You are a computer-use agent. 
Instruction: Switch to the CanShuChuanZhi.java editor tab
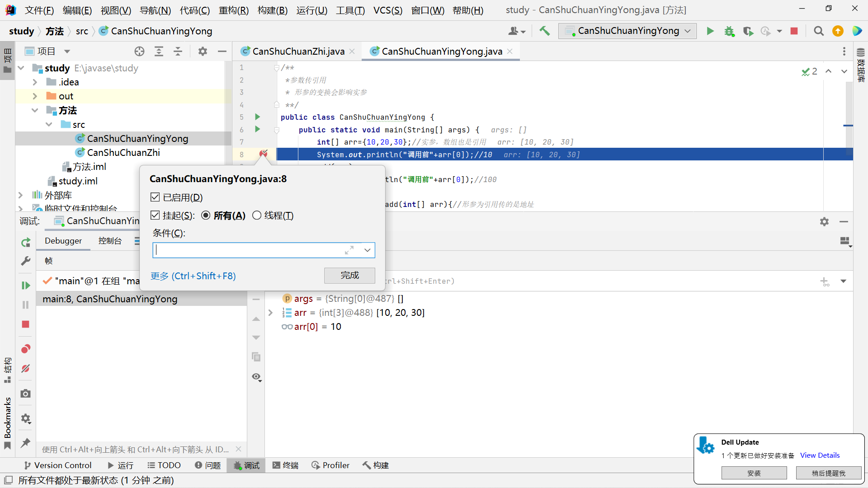pos(298,52)
